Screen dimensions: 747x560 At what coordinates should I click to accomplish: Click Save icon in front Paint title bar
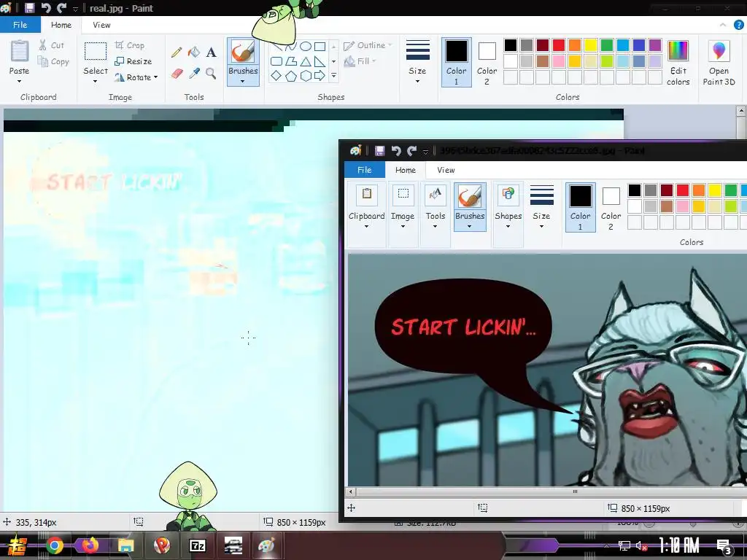point(379,151)
